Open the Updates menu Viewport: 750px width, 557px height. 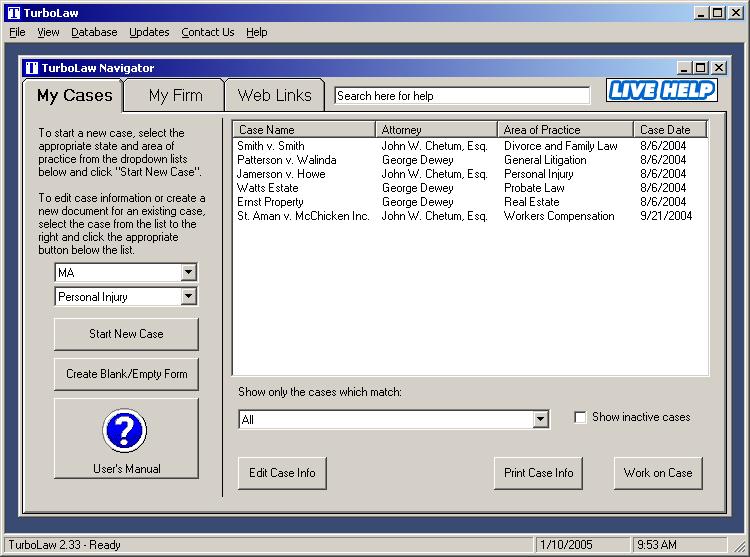(149, 33)
